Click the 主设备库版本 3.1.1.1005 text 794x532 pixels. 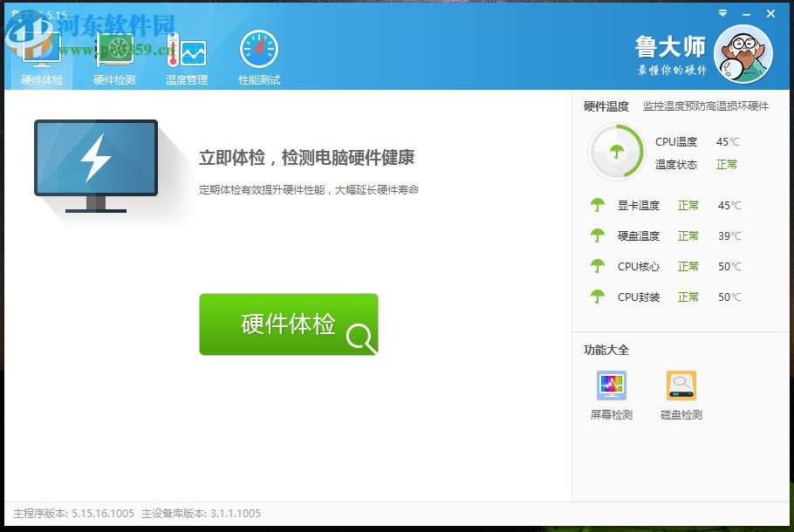click(x=201, y=514)
